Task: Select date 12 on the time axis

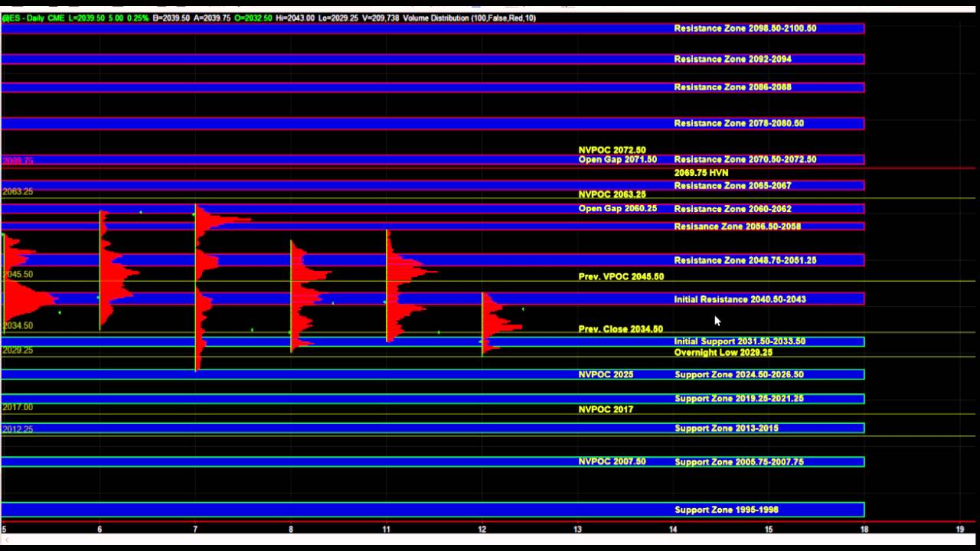Action: [x=482, y=530]
